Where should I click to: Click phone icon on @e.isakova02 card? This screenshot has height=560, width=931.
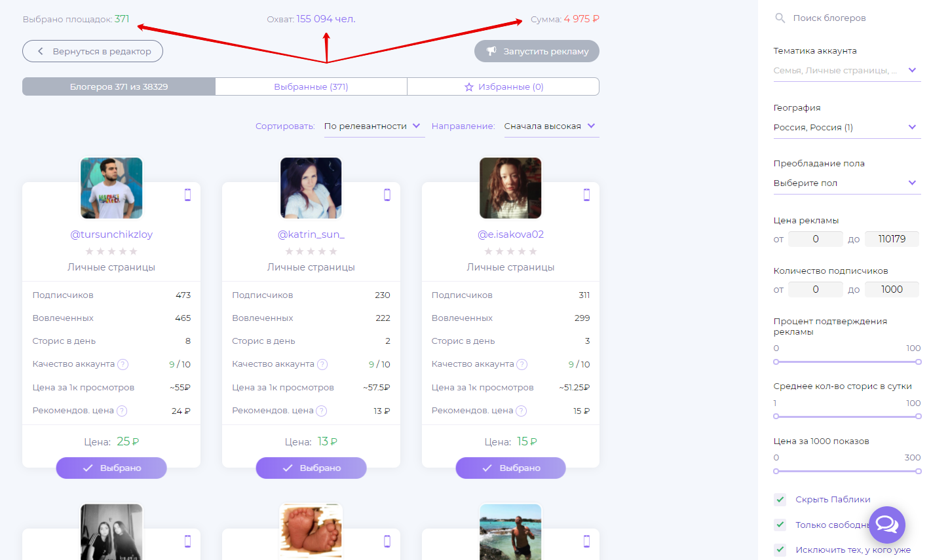pos(586,195)
